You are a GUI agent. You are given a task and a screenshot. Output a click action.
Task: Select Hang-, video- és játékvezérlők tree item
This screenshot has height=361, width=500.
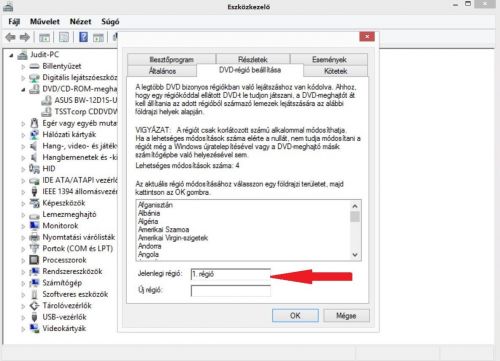click(x=80, y=146)
